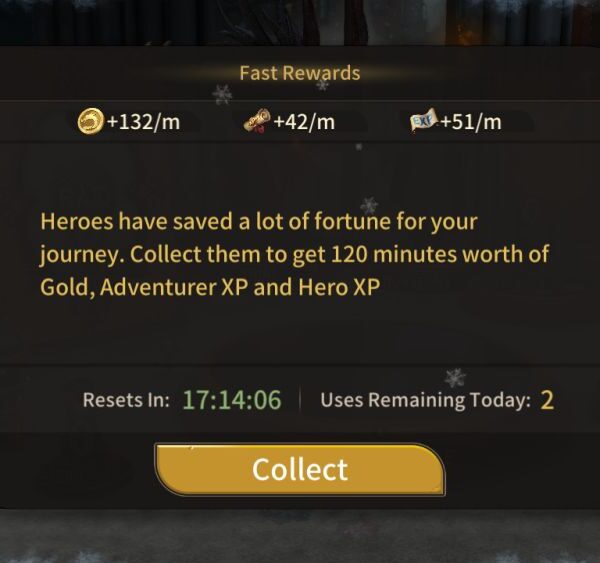Click the remaining uses number 2
600x563 pixels.
pos(547,400)
